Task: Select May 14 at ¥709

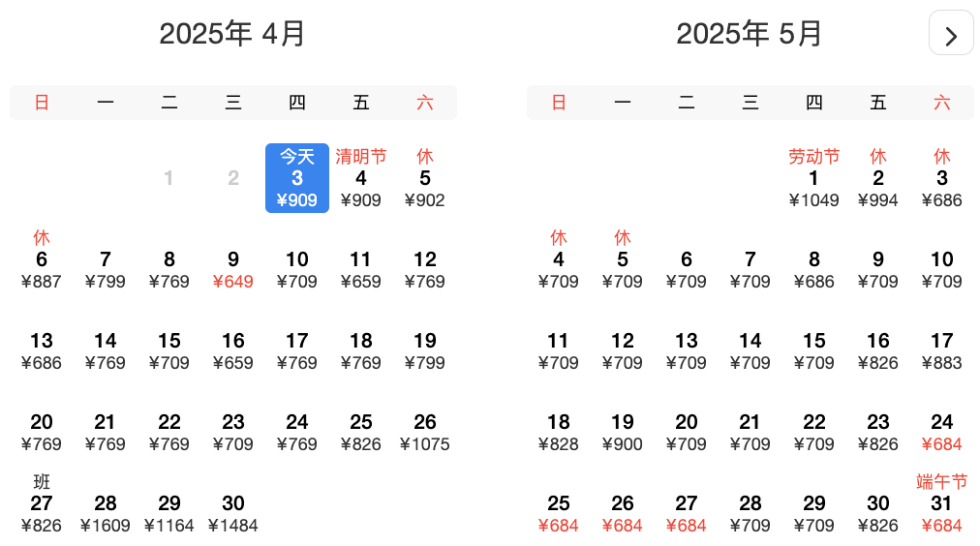Action: [750, 351]
